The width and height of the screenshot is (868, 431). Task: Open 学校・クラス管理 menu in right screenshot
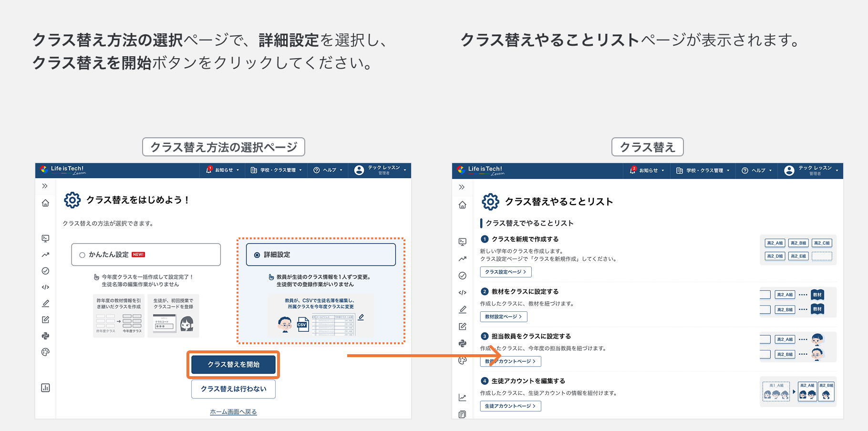point(703,170)
